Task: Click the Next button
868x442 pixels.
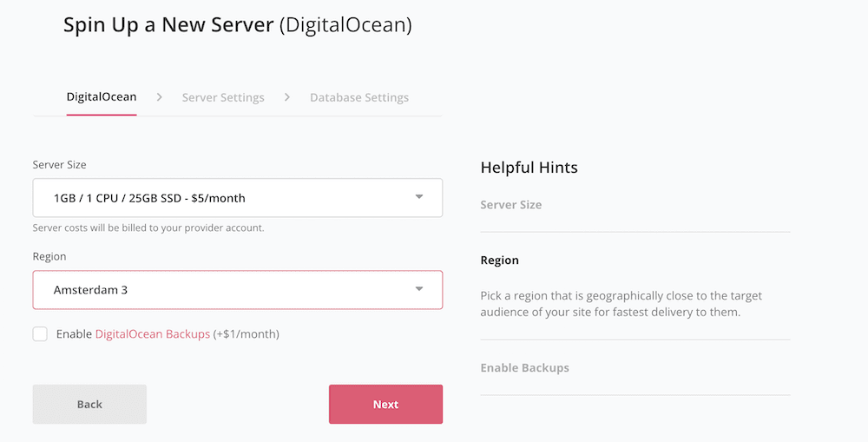Action: 386,405
